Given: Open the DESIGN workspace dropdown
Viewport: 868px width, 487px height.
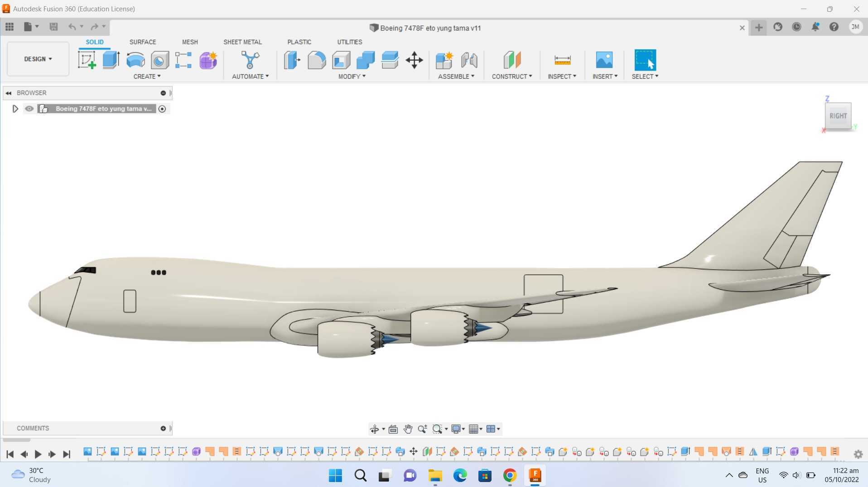Looking at the screenshot, I should tap(38, 59).
